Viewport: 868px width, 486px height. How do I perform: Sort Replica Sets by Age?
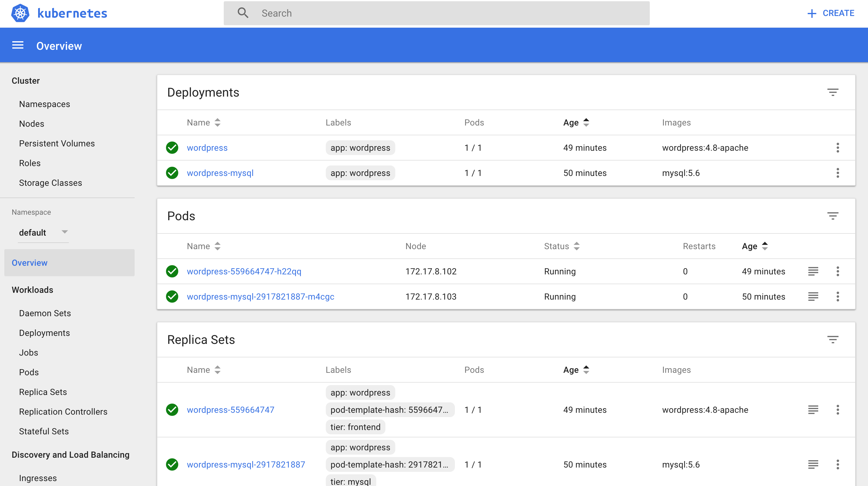tap(576, 370)
